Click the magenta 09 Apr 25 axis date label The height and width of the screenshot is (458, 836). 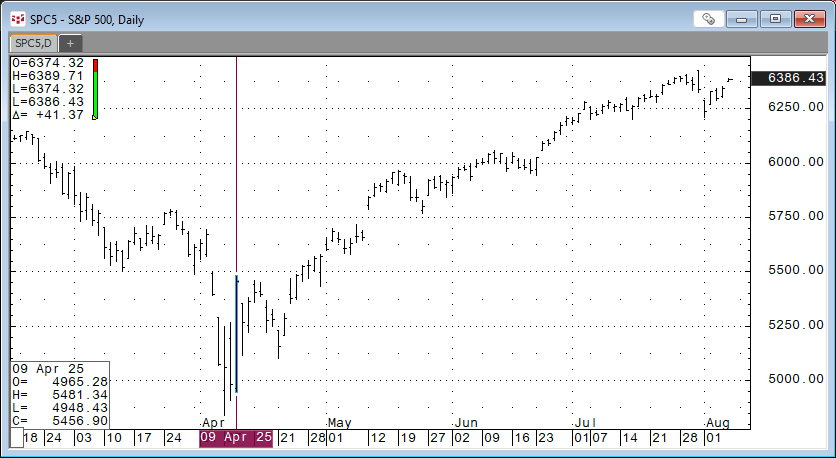(x=236, y=438)
